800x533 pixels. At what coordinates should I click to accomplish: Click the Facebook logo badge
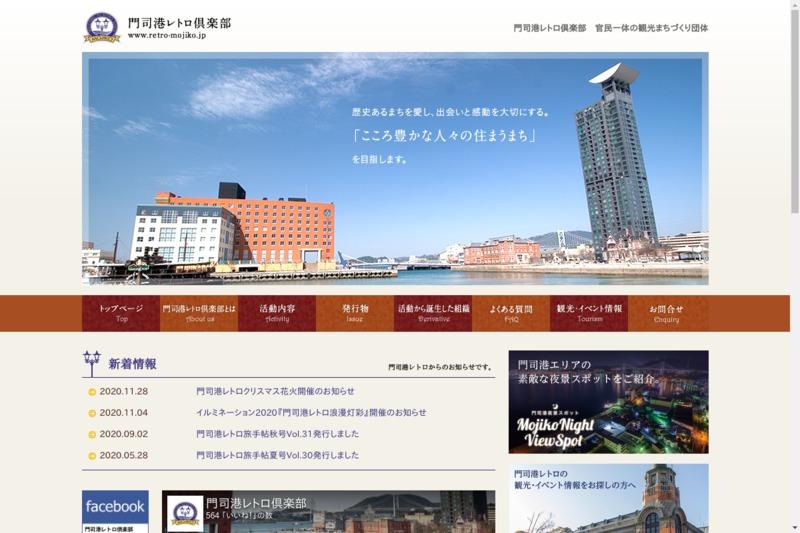pos(115,507)
